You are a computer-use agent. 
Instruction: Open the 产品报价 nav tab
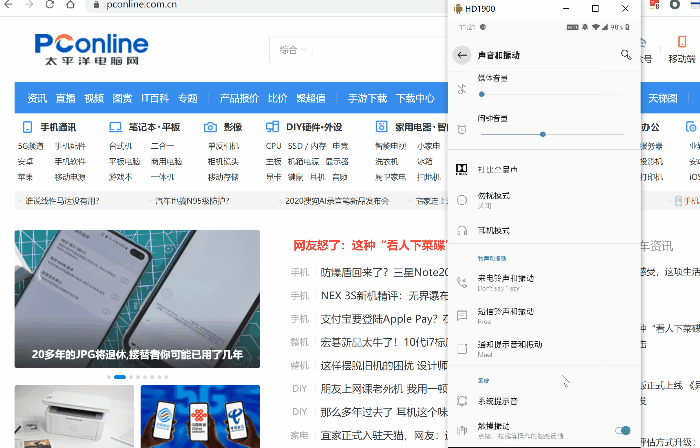coord(239,98)
